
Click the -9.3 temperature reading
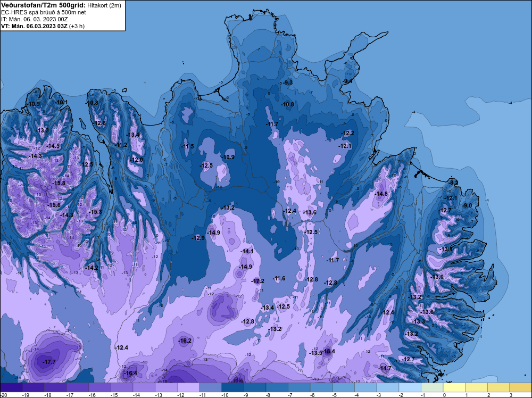click(288, 82)
